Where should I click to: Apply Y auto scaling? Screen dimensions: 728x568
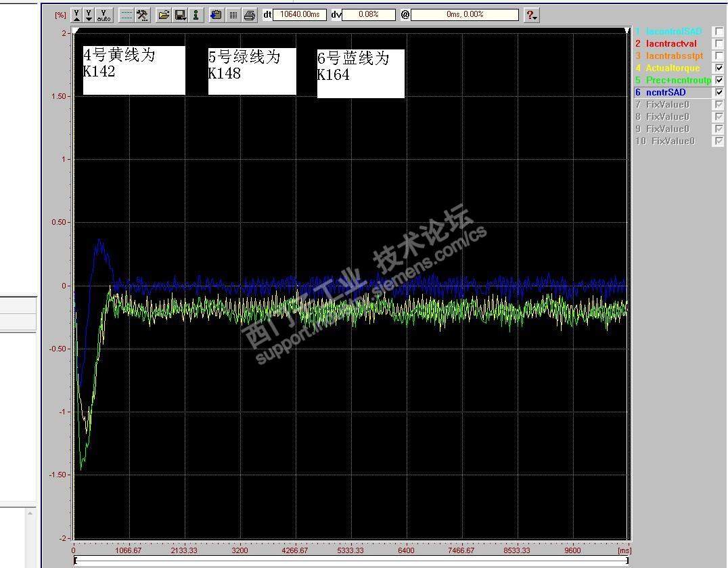(x=104, y=16)
